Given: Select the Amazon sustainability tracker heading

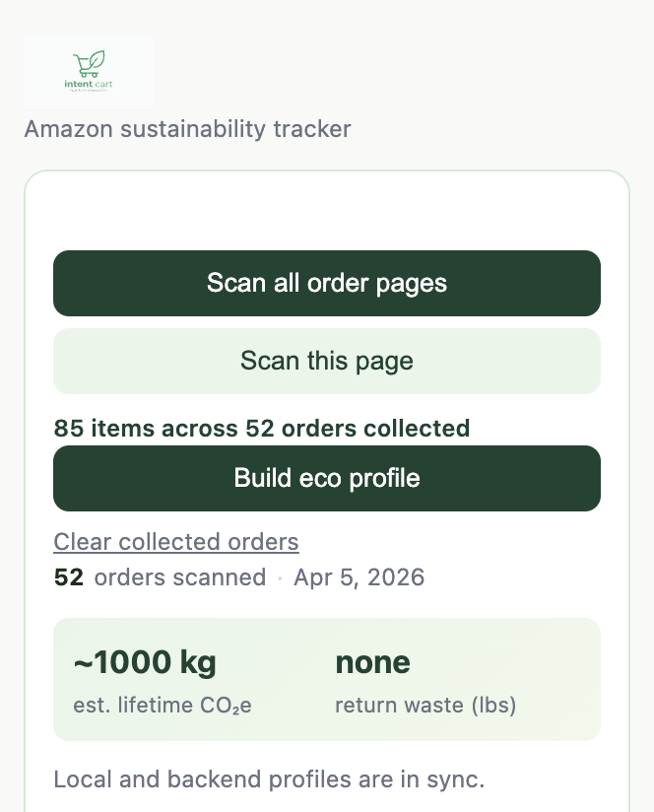Looking at the screenshot, I should click(188, 129).
